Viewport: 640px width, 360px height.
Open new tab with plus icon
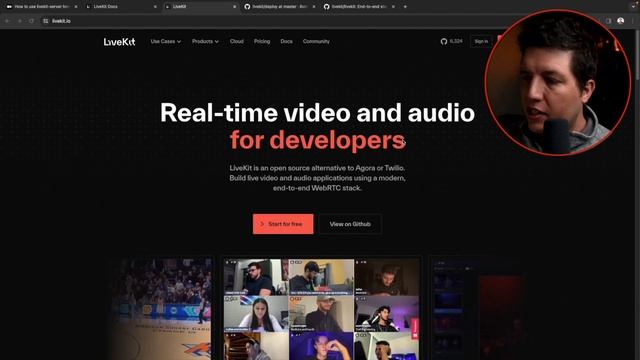coord(405,7)
